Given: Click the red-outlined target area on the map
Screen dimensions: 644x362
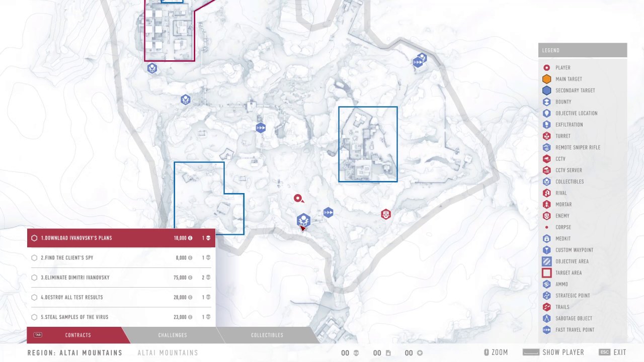Looking at the screenshot, I should click(170, 30).
